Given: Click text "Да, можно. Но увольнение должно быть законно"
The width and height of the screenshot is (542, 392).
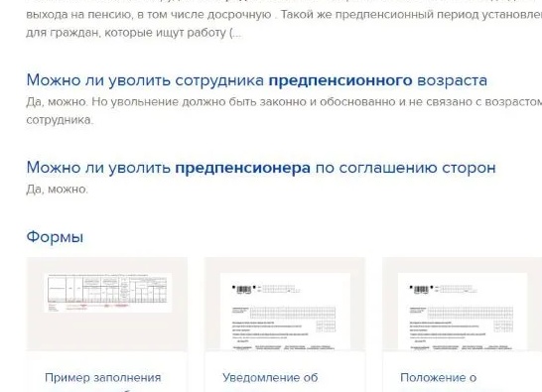Looking at the screenshot, I should tap(166, 102).
